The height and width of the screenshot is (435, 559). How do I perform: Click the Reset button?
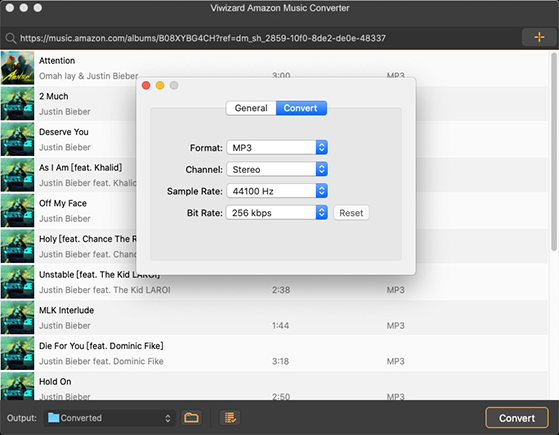[351, 213]
